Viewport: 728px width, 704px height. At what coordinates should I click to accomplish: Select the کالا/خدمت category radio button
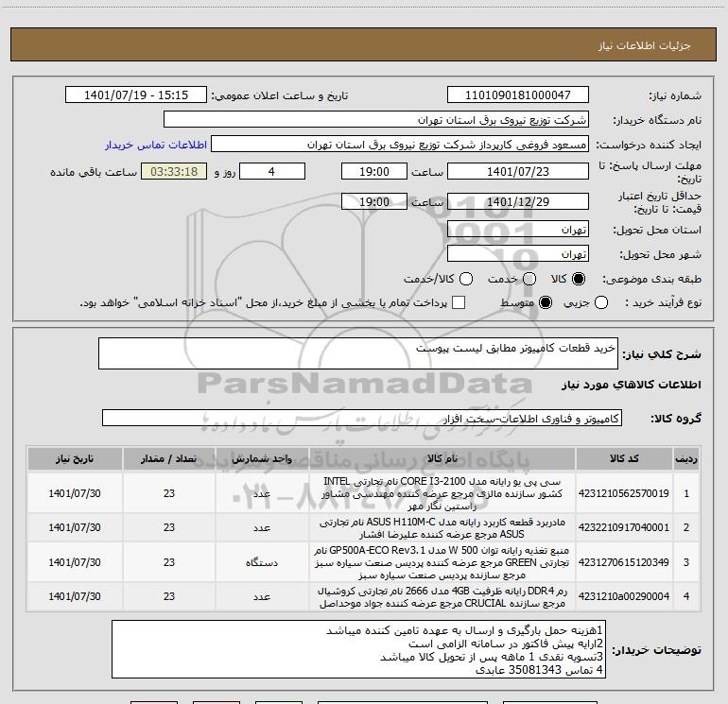pyautogui.click(x=466, y=279)
